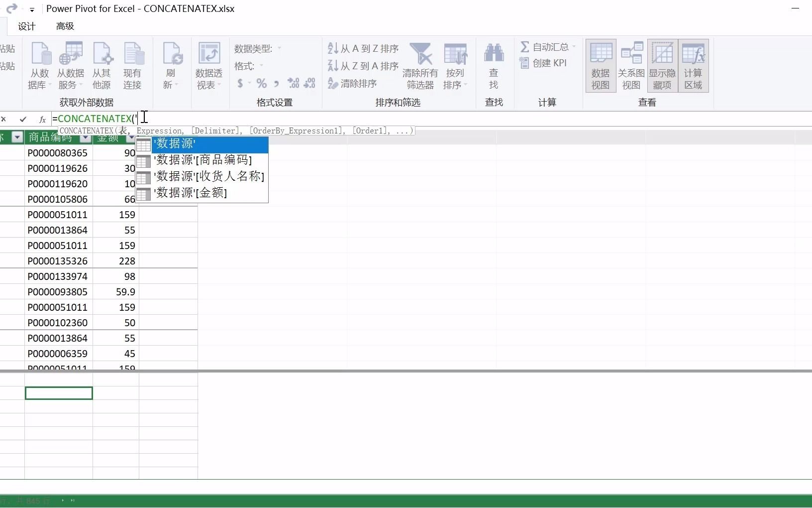The width and height of the screenshot is (812, 508).
Task: Open Existing Connections
Action: coord(132,66)
